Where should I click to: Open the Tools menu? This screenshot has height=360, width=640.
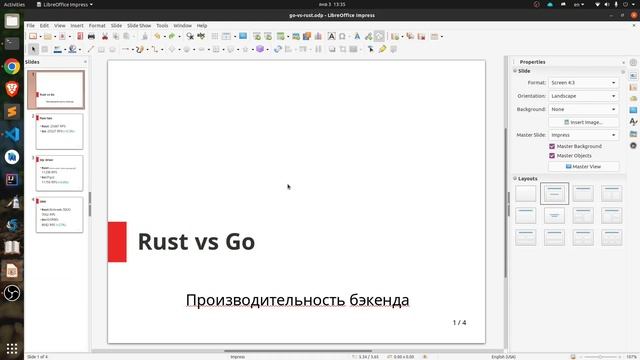coord(162,25)
